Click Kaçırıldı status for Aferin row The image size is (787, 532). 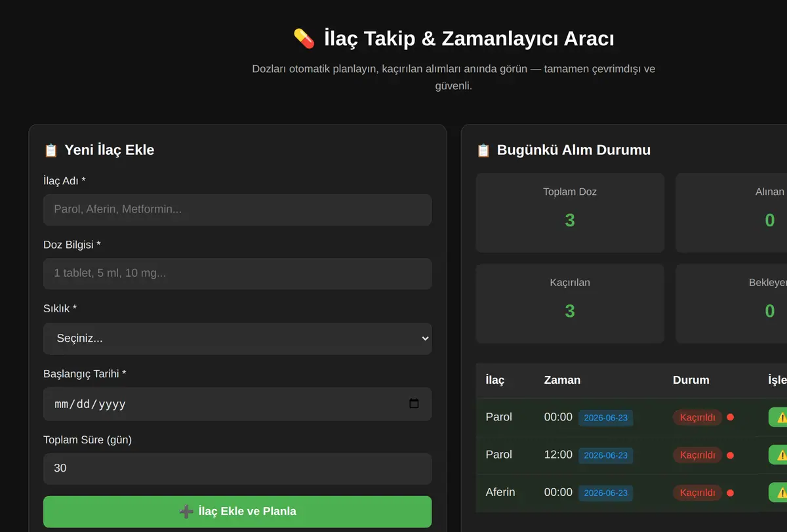coord(697,493)
